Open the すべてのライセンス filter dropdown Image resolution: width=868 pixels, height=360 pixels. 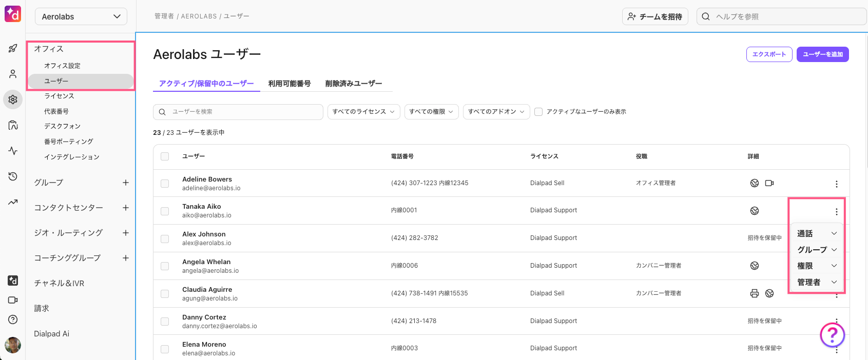(x=363, y=112)
